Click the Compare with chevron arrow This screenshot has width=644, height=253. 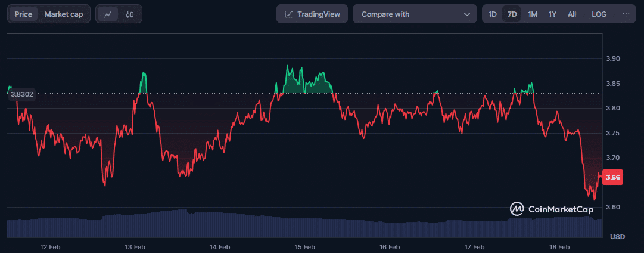pos(466,14)
